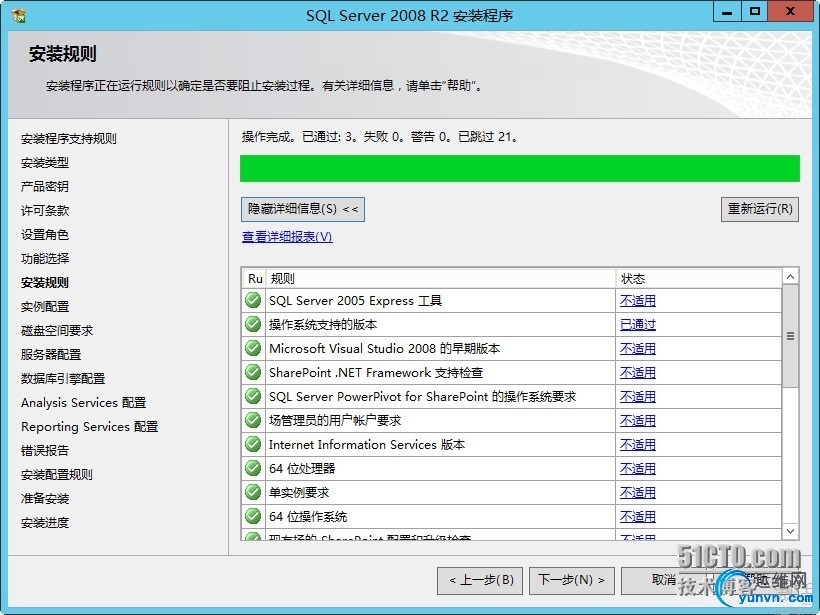Image resolution: width=820 pixels, height=615 pixels.
Task: Click the 取消 cancel button
Action: (x=664, y=580)
